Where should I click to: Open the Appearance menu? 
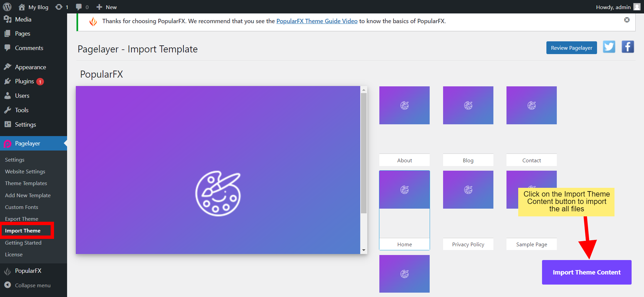(x=30, y=67)
